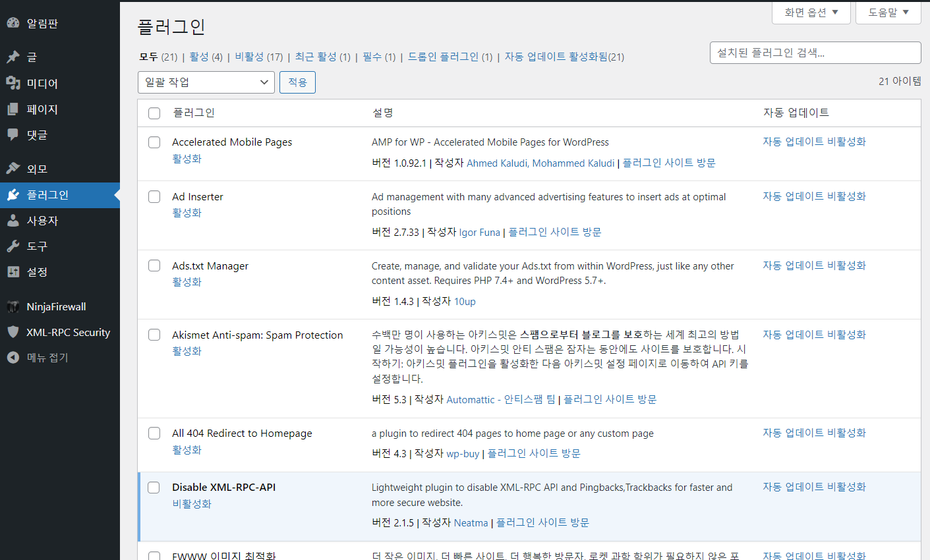930x560 pixels.
Task: Click the 적용 apply button
Action: tap(298, 82)
